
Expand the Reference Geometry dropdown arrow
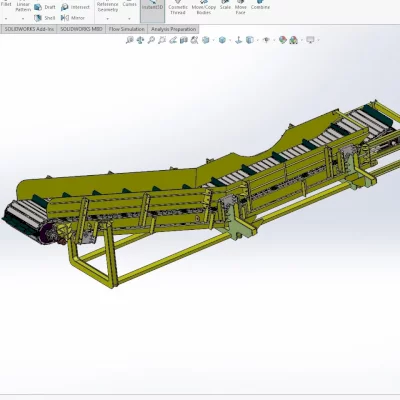tap(107, 19)
